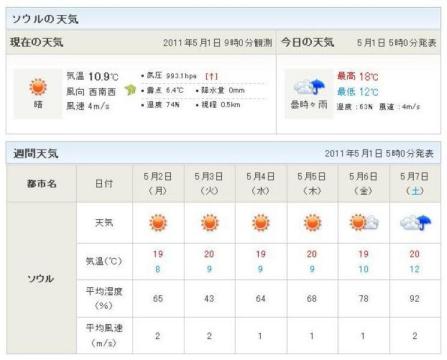
Task: Click the May 3 sunny weather icon
Action: click(210, 223)
